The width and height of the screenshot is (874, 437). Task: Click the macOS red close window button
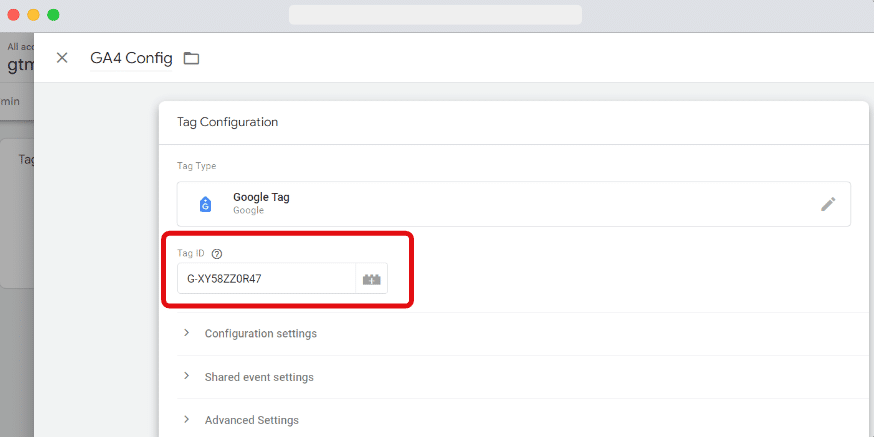pos(13,15)
